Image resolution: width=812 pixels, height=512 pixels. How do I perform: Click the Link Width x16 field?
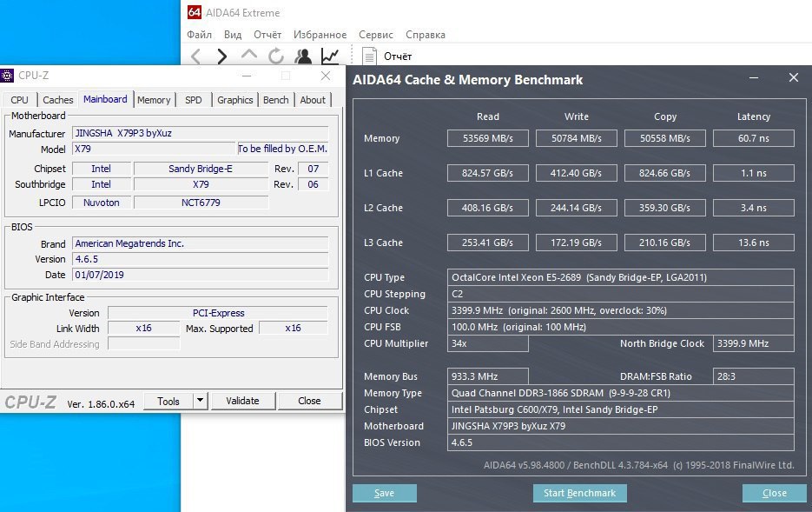tap(143, 328)
